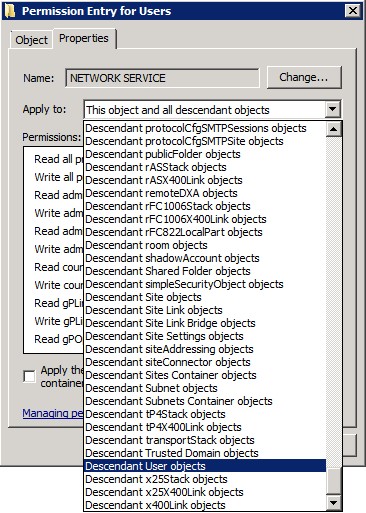Screen dimensions: 366x513
Task: Select Descendant Sites Container objects
Action: (x=205, y=375)
